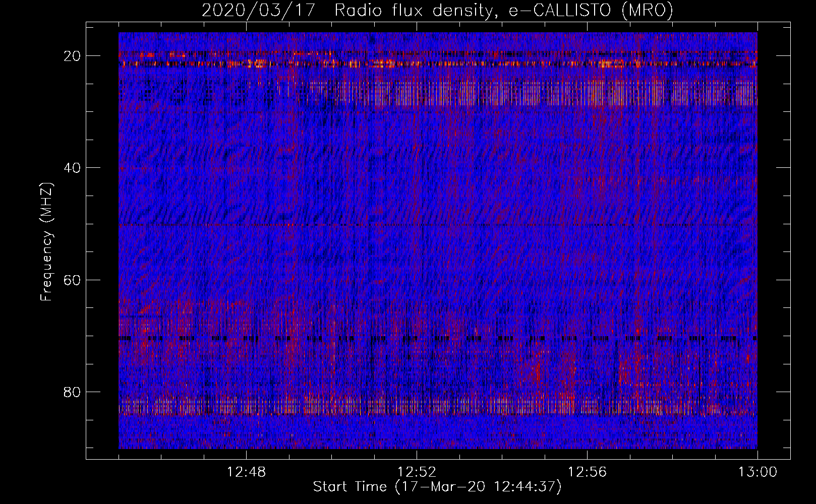The image size is (816, 504).
Task: Click the '13:00' time tick label
Action: coord(757,472)
